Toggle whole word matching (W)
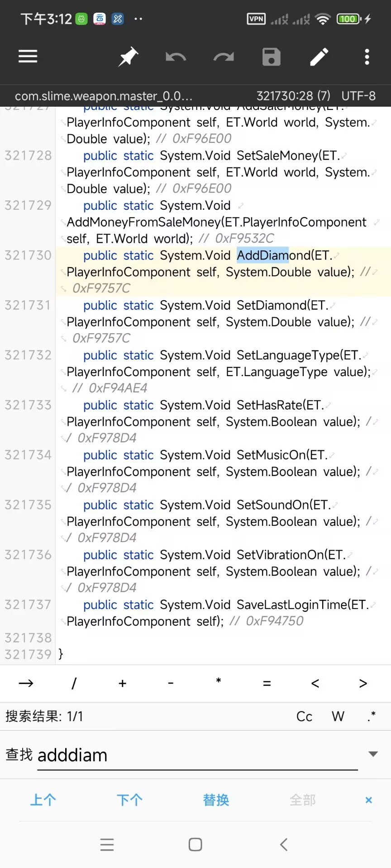 tap(338, 717)
